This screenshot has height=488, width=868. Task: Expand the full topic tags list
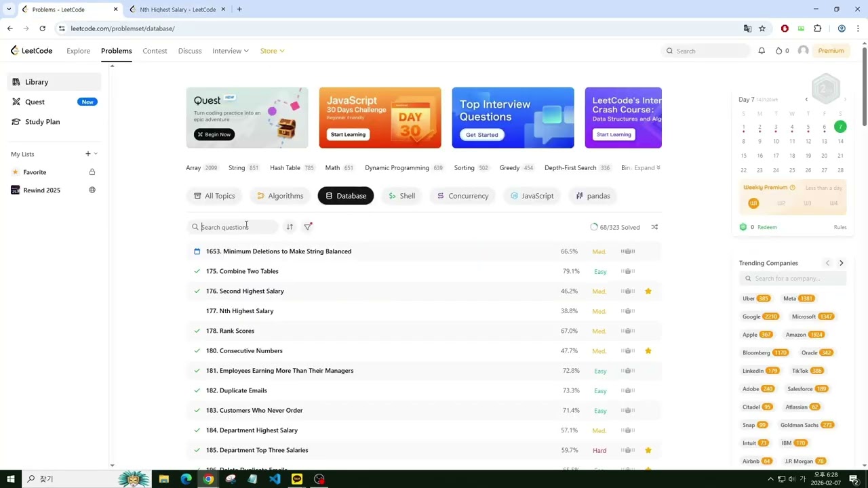click(x=647, y=168)
